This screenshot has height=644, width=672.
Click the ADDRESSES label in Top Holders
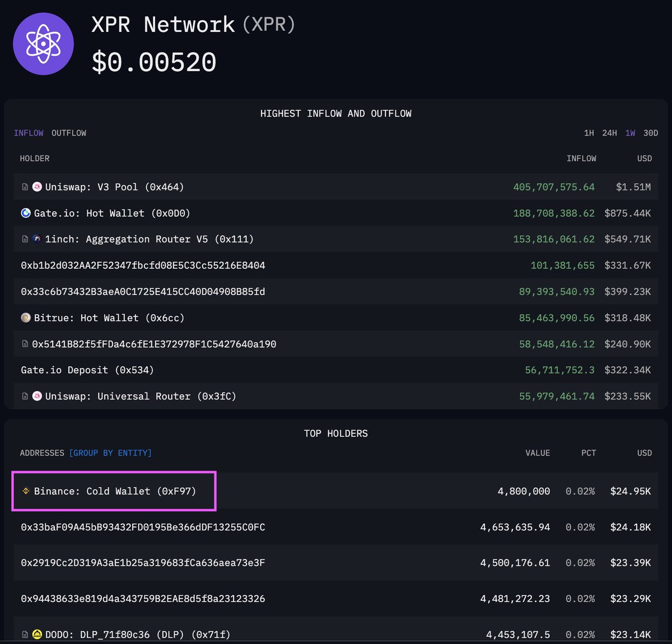tap(42, 452)
